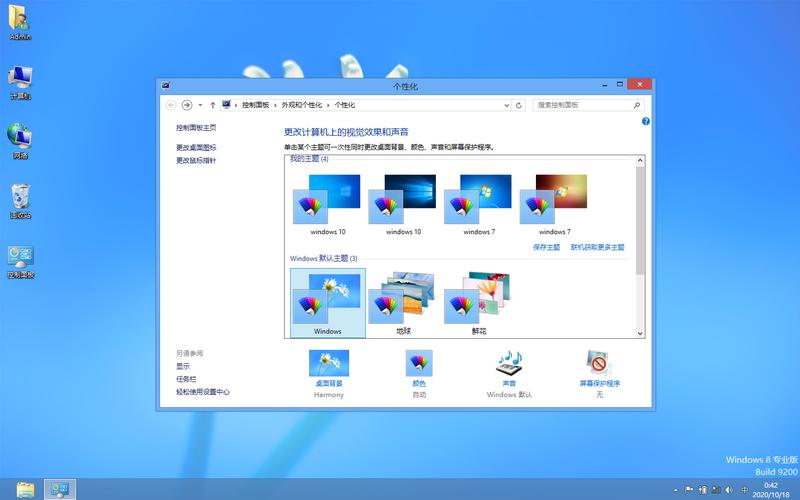Open the 声音 sound scheme settings
The height and width of the screenshot is (500, 800).
tap(509, 374)
